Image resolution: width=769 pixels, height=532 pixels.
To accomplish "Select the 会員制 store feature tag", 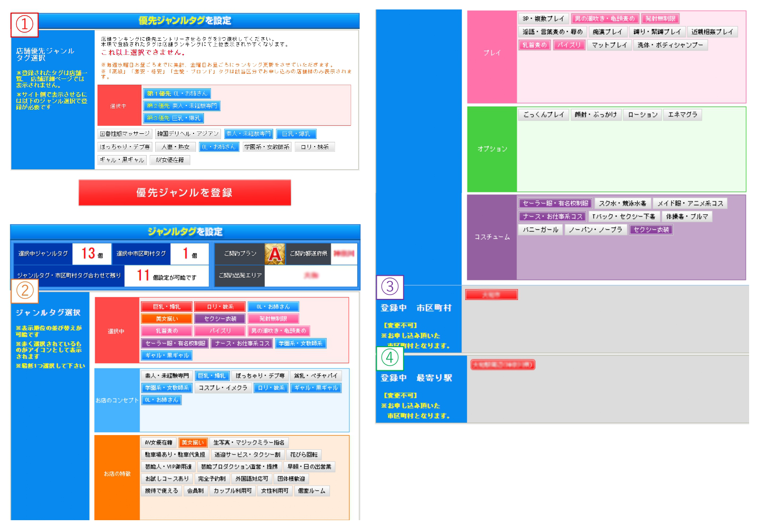I will tap(195, 491).
